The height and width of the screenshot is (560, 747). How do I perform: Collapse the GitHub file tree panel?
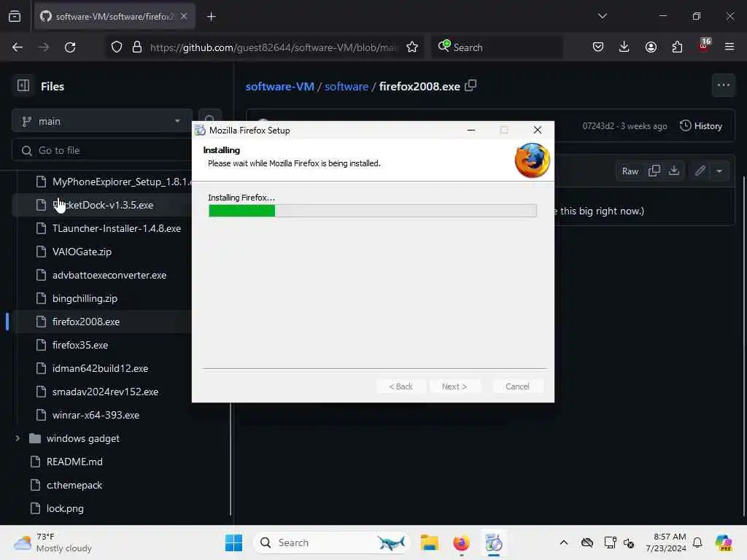pyautogui.click(x=23, y=86)
